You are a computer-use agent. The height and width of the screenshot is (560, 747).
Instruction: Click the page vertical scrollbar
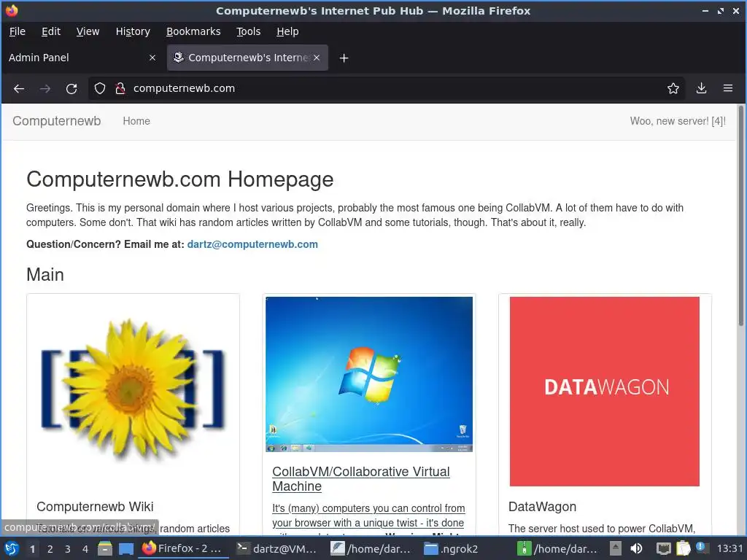click(x=741, y=216)
